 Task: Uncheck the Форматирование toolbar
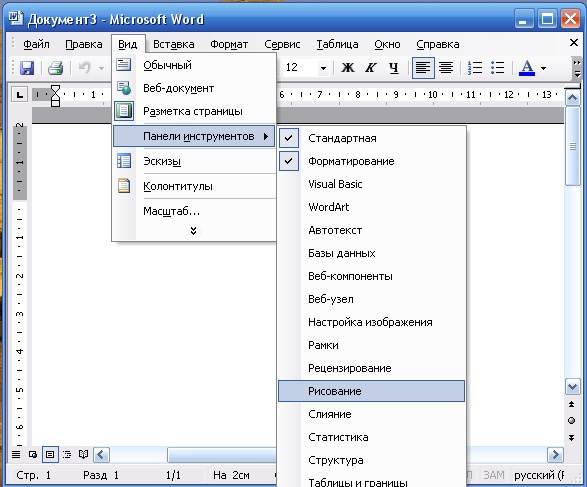click(371, 161)
